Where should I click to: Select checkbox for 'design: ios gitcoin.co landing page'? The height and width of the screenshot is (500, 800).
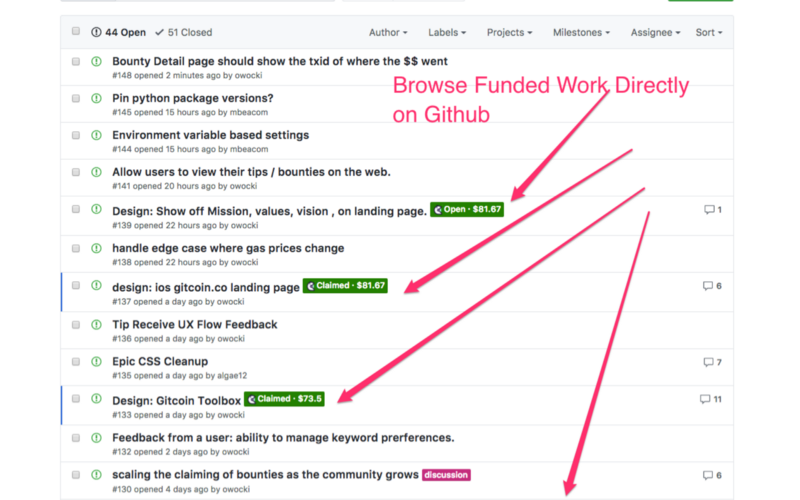[76, 285]
